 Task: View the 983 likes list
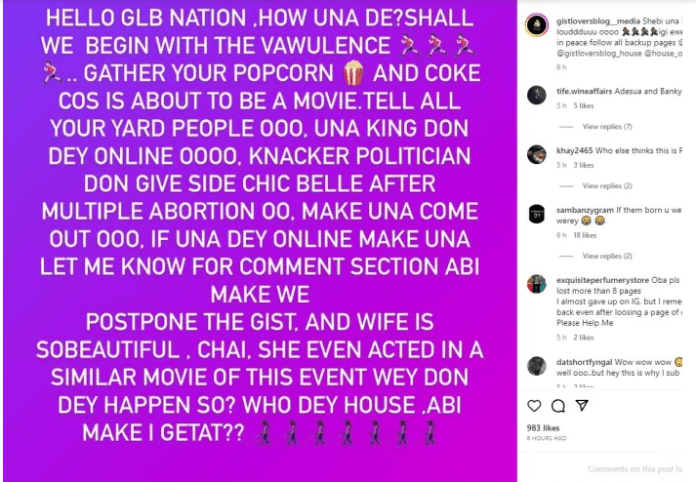pyautogui.click(x=543, y=428)
